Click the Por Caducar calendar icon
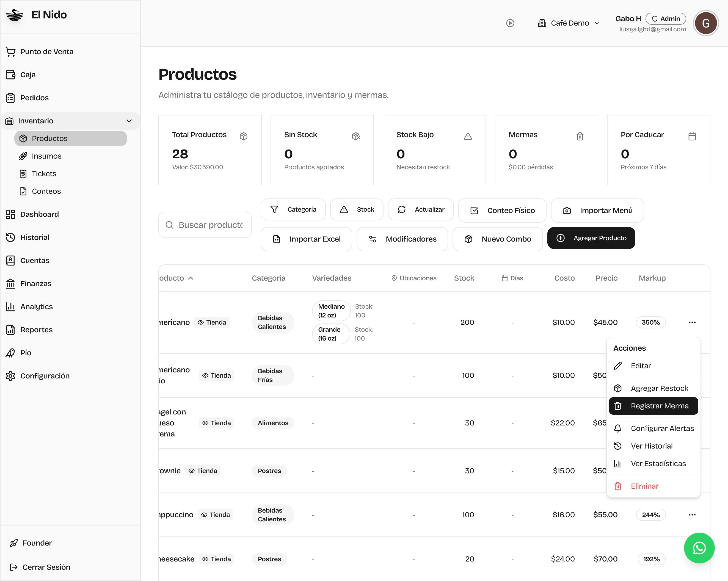 point(692,136)
